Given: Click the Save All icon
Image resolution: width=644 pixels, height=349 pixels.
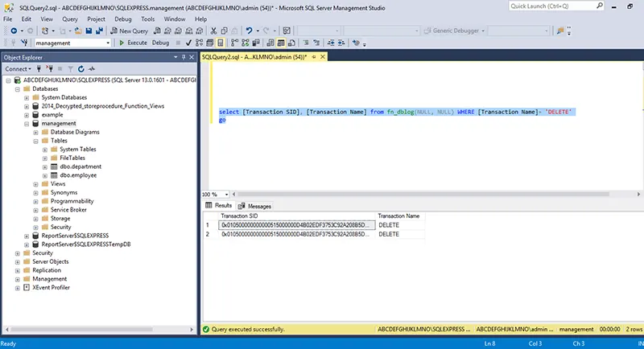Looking at the screenshot, I should [99, 31].
